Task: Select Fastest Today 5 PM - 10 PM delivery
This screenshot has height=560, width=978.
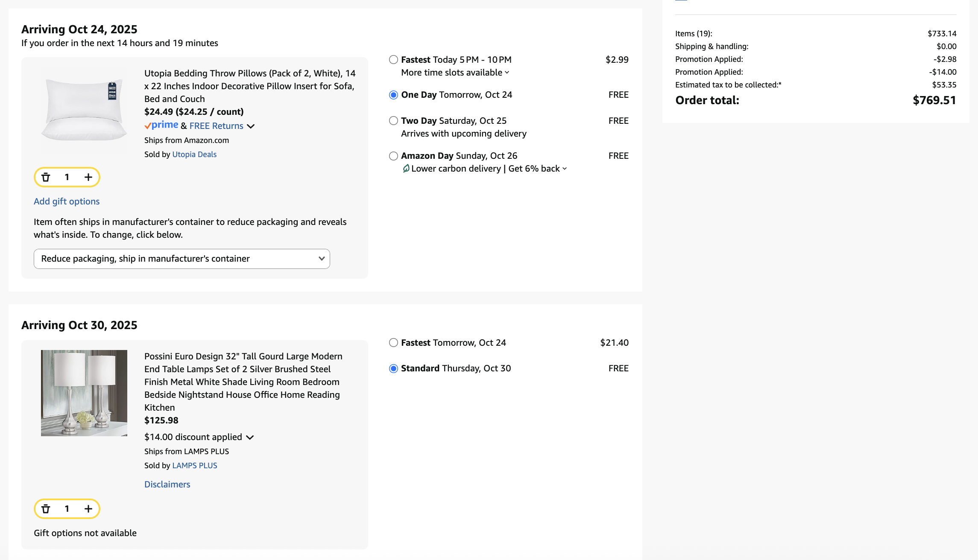Action: point(393,60)
